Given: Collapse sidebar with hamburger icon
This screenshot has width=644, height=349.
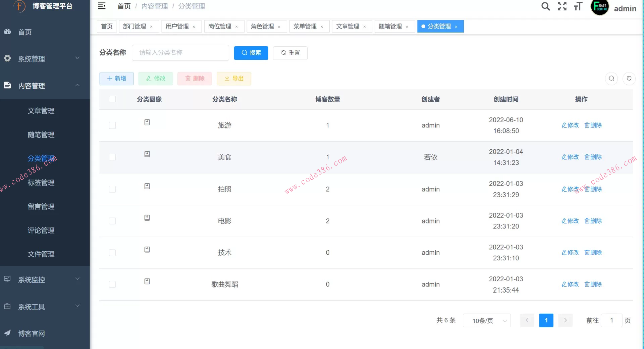Looking at the screenshot, I should coord(102,6).
